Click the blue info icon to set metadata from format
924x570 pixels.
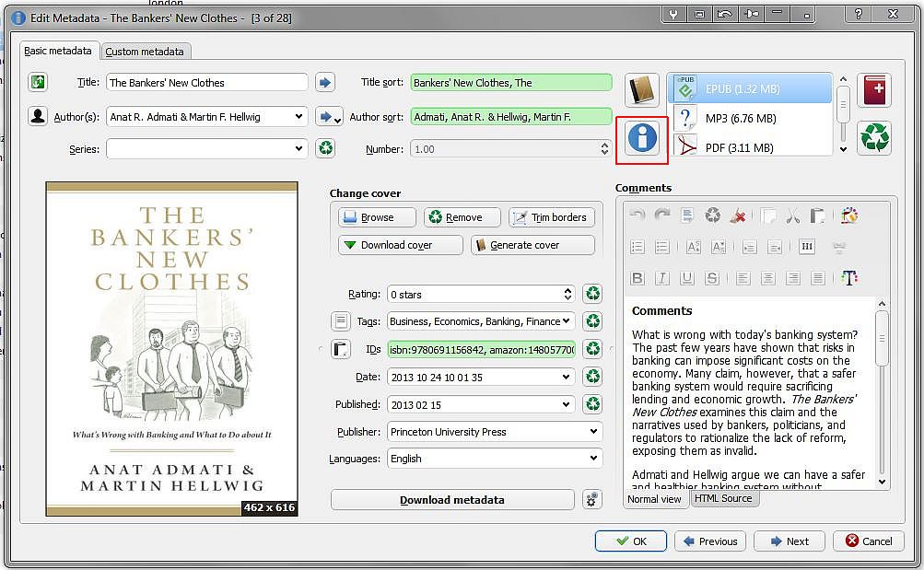tap(642, 138)
